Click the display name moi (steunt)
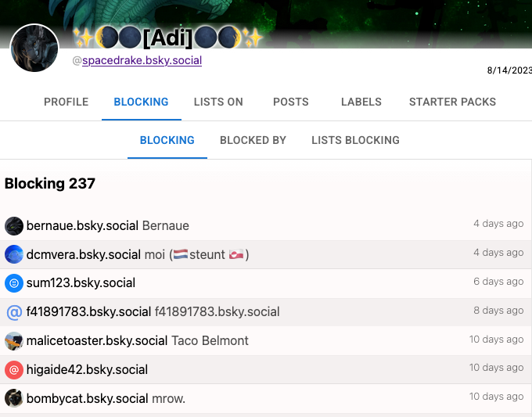The image size is (532, 417). [x=197, y=254]
